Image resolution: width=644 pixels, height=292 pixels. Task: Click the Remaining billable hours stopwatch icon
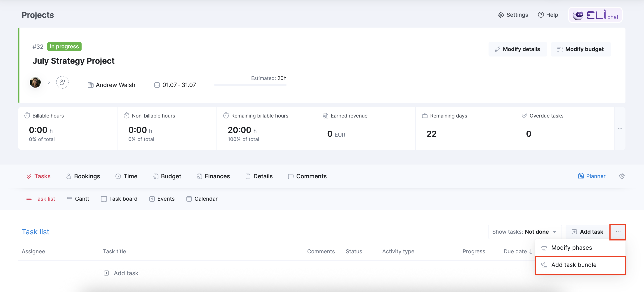pyautogui.click(x=226, y=115)
